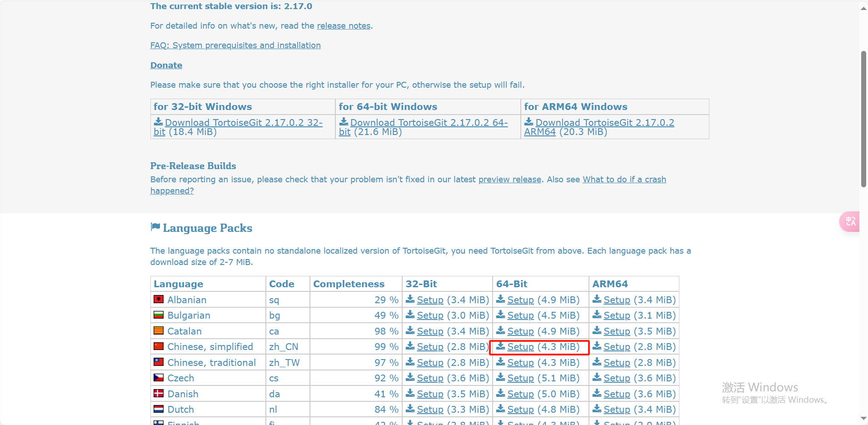Click download icon in Catalan 64-Bit cell
Viewport: 868px width, 425px height.
(501, 330)
